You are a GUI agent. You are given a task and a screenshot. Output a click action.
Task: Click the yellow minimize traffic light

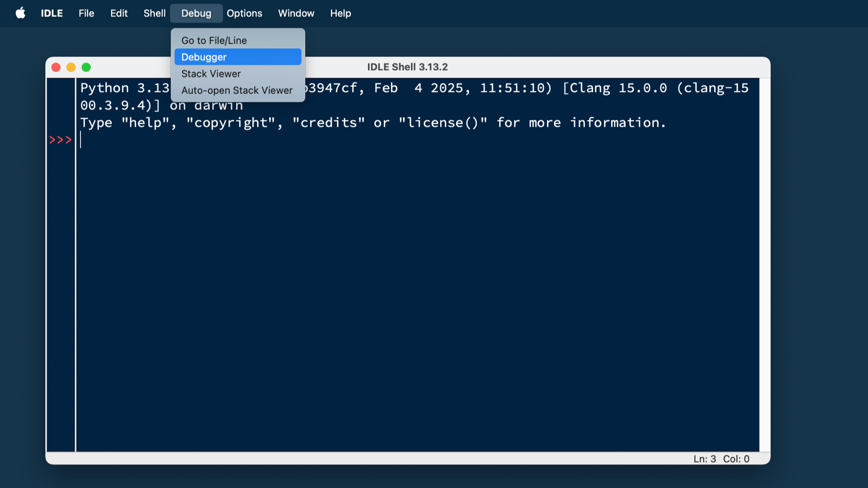[71, 67]
